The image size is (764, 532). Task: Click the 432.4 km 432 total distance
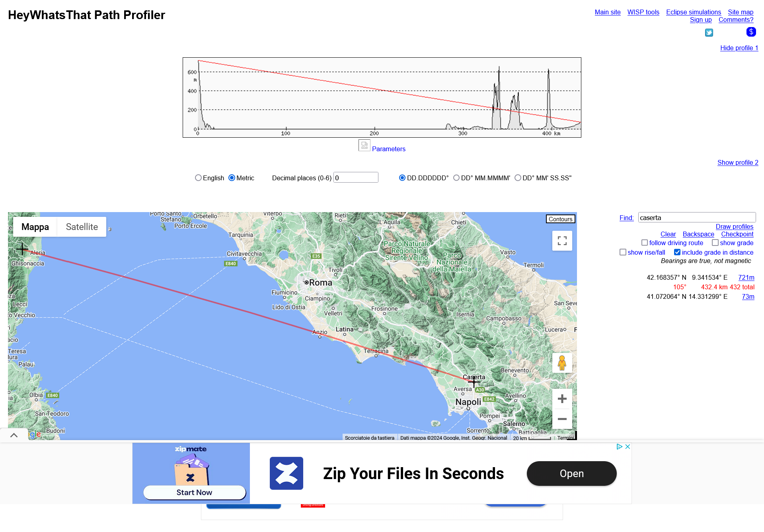[x=727, y=287]
